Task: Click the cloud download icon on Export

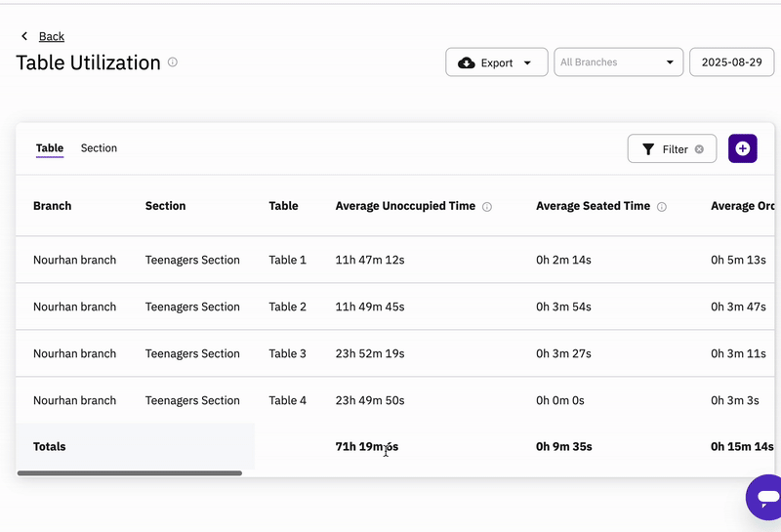Action: point(467,62)
